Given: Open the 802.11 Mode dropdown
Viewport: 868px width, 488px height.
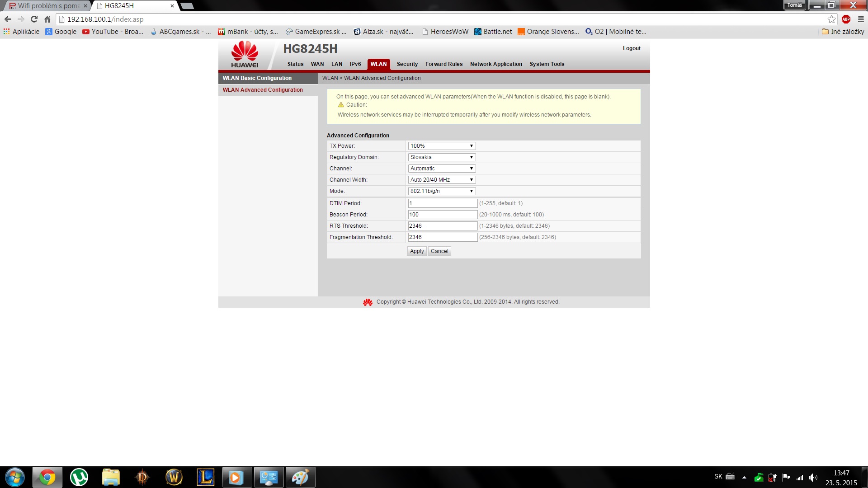Looking at the screenshot, I should (x=442, y=191).
